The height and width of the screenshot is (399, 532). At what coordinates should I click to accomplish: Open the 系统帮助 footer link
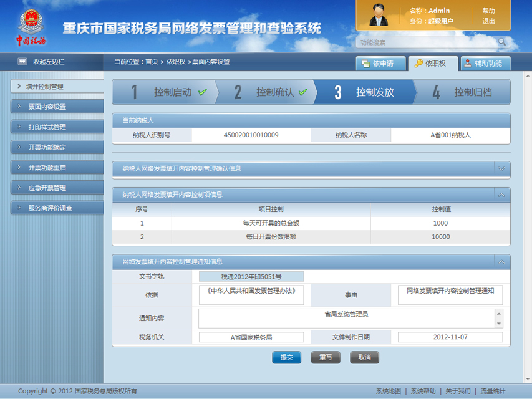click(423, 391)
